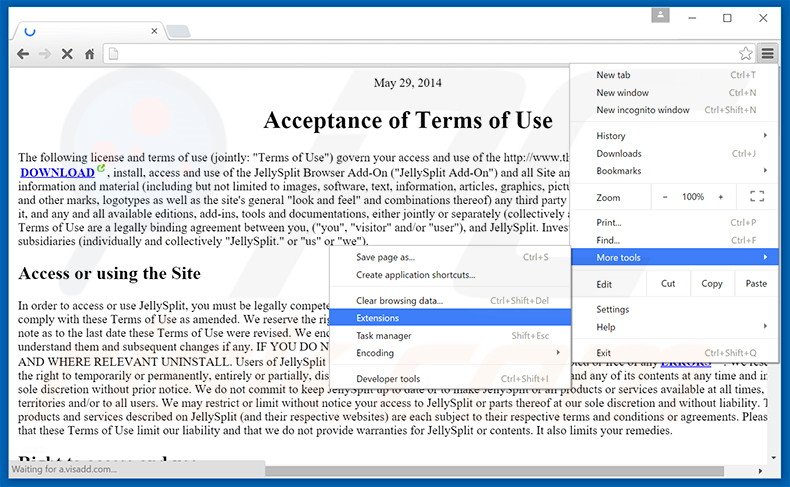The width and height of the screenshot is (790, 487).
Task: Enter fullscreen via the zoom row icon
Action: 757,197
